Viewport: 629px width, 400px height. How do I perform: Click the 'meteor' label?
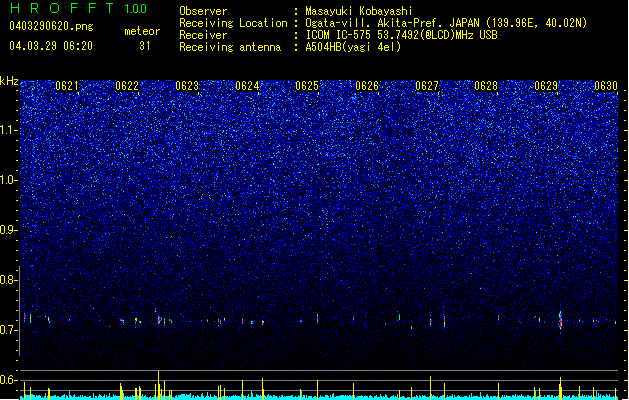point(142,31)
